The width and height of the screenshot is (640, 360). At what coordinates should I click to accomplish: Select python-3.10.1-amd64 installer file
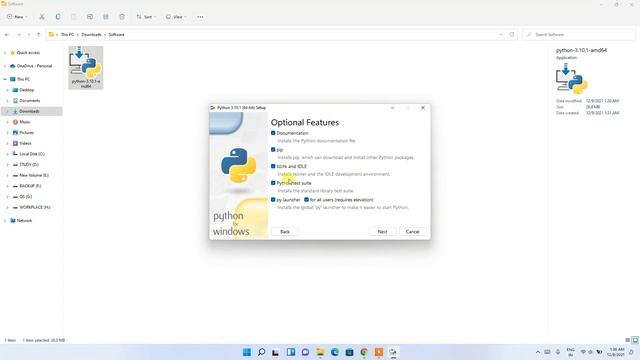86,67
